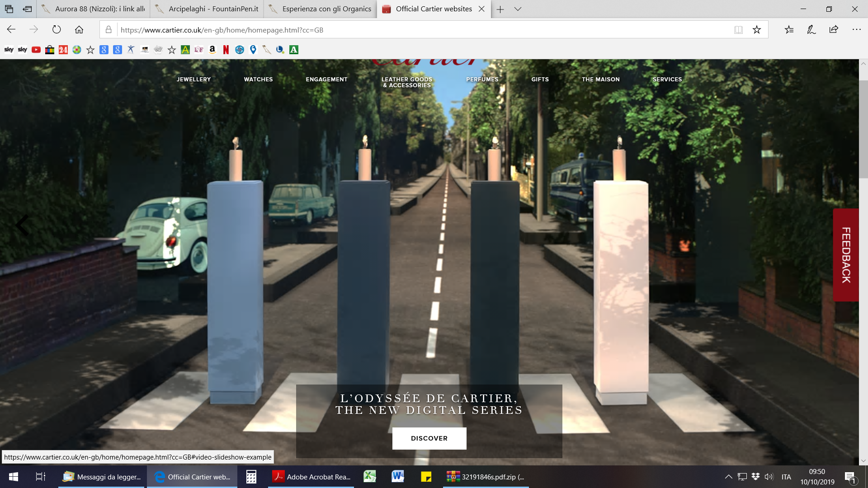Click the Share page icon
Screen dimensions: 868x488
(x=834, y=30)
